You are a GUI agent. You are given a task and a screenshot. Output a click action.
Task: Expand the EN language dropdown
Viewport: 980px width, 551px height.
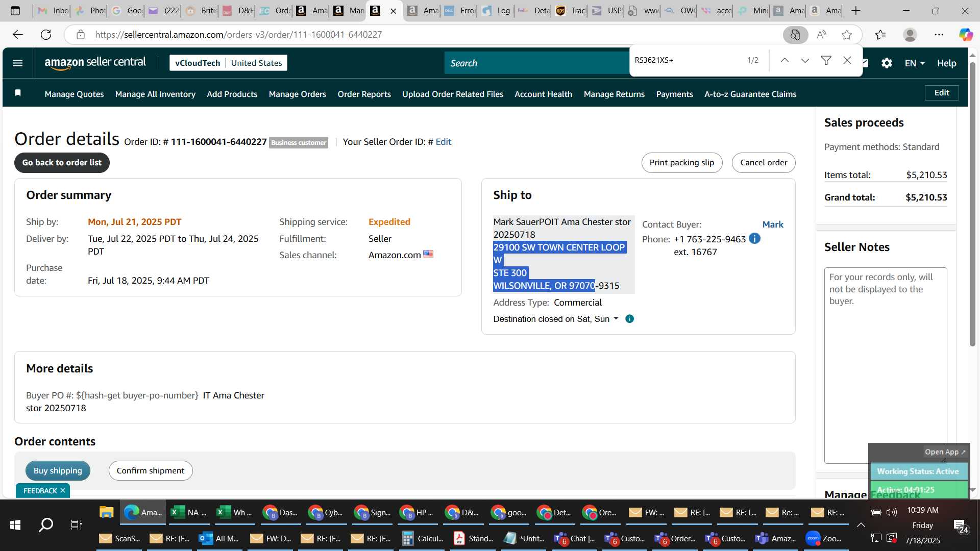click(915, 63)
